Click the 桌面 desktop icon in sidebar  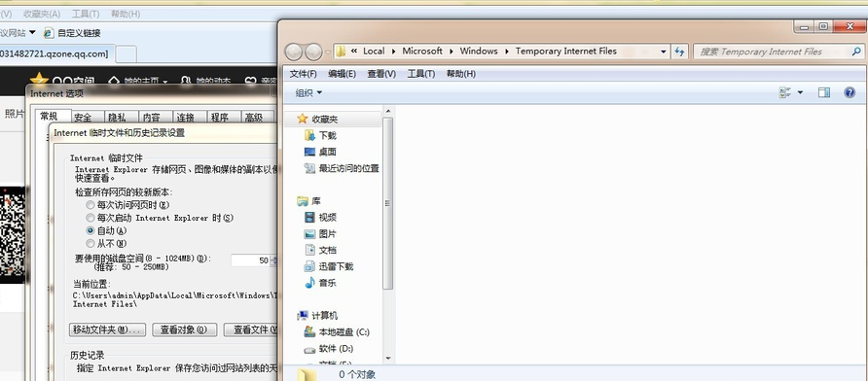pos(310,152)
